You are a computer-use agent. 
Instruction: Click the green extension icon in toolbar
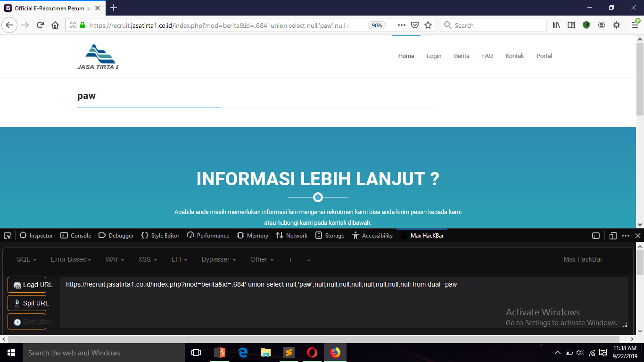coord(586,25)
